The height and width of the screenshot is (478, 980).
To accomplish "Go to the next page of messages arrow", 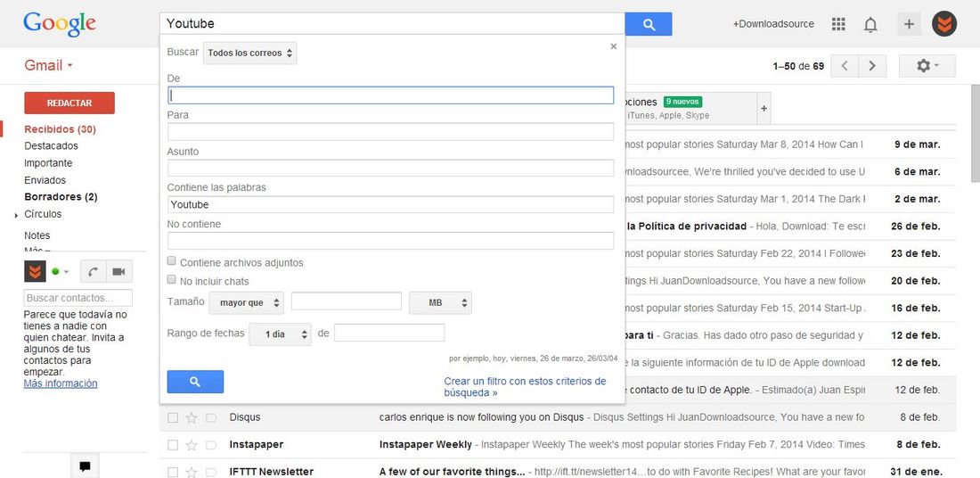I will tap(872, 66).
